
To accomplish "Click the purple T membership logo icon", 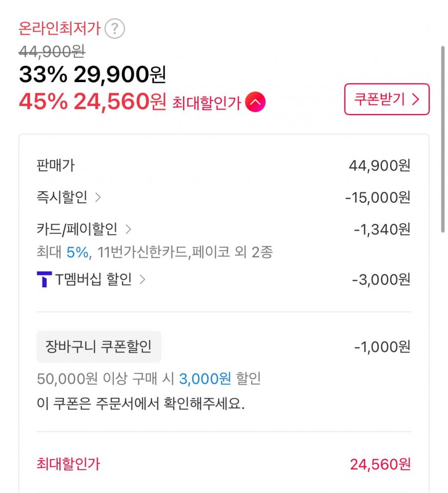I will [44, 280].
